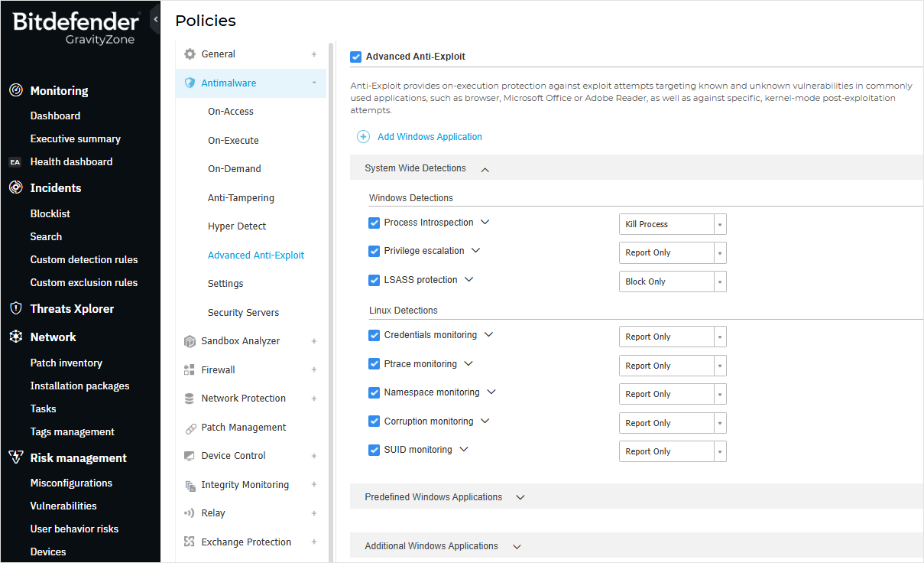Open the User behavior risks page
This screenshot has width=924, height=563.
[74, 529]
